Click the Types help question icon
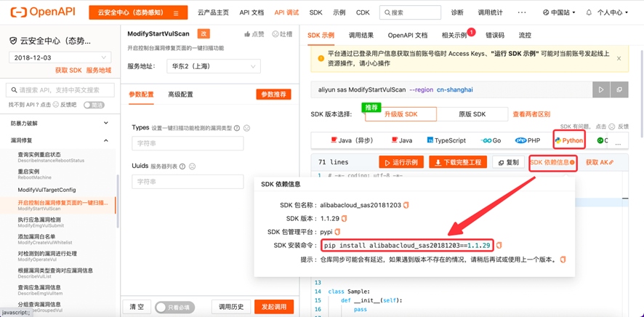 (x=236, y=128)
